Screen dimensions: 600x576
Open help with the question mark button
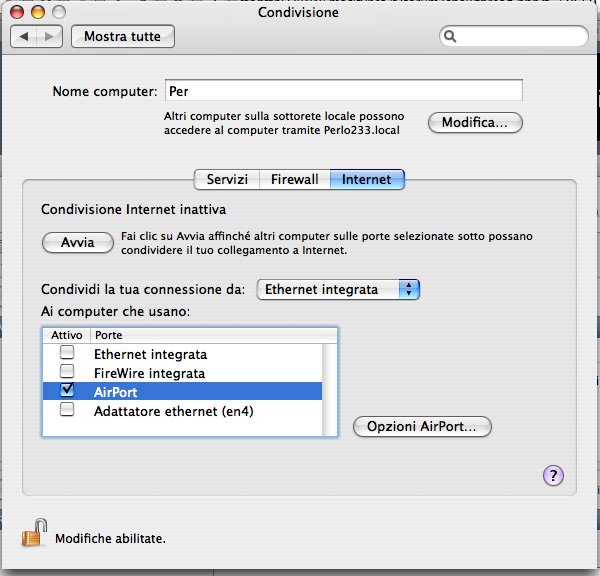click(x=554, y=475)
